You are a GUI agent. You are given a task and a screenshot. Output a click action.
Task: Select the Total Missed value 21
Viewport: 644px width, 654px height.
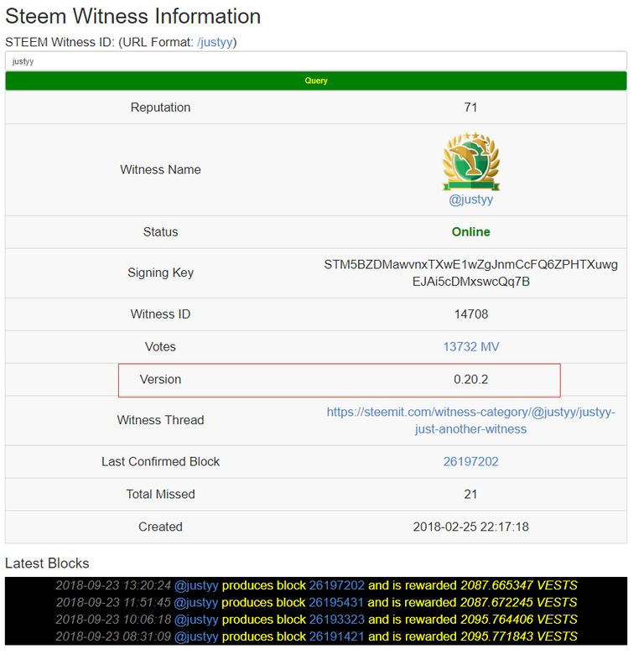pyautogui.click(x=471, y=494)
